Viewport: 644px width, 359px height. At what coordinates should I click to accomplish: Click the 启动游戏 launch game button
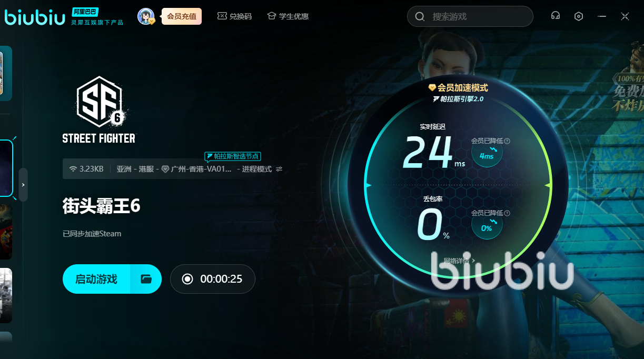point(96,279)
